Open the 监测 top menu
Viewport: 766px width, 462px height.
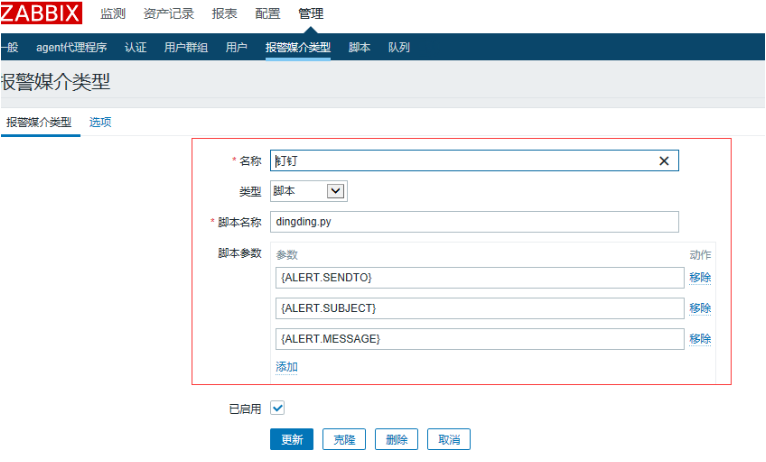click(113, 14)
